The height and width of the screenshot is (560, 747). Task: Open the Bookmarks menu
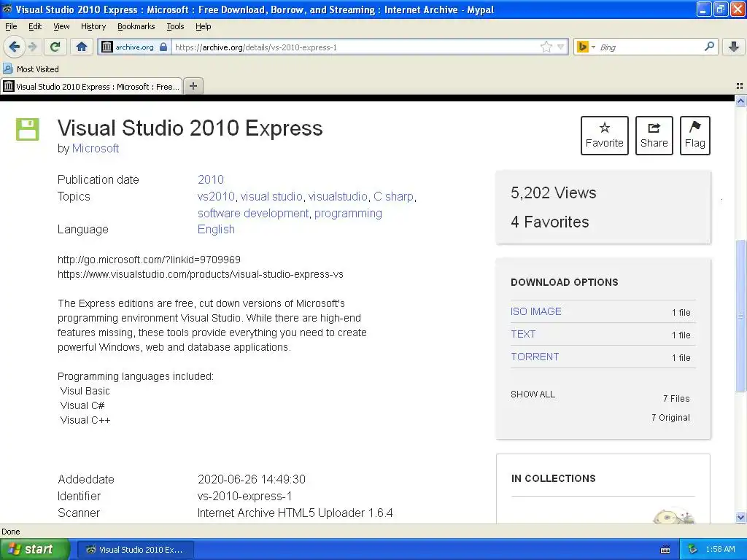tap(136, 26)
